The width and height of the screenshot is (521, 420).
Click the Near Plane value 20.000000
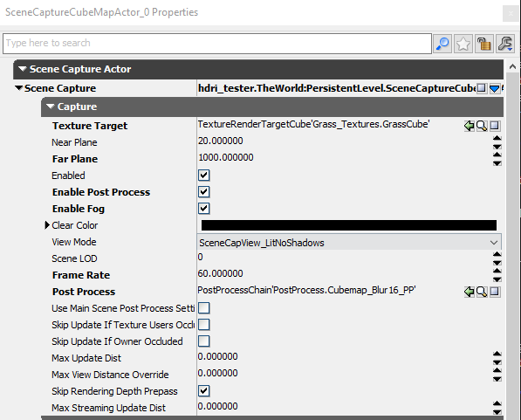[221, 141]
